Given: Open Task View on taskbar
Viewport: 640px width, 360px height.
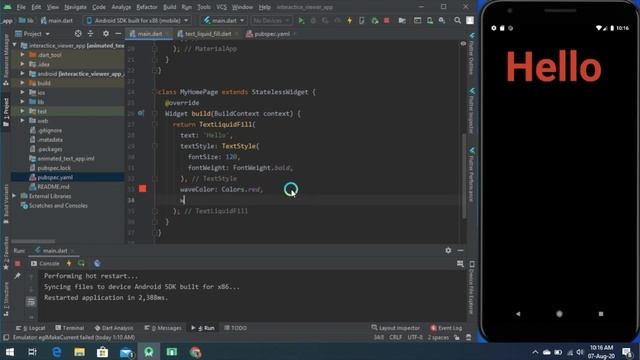Looking at the screenshot, I should (33, 352).
